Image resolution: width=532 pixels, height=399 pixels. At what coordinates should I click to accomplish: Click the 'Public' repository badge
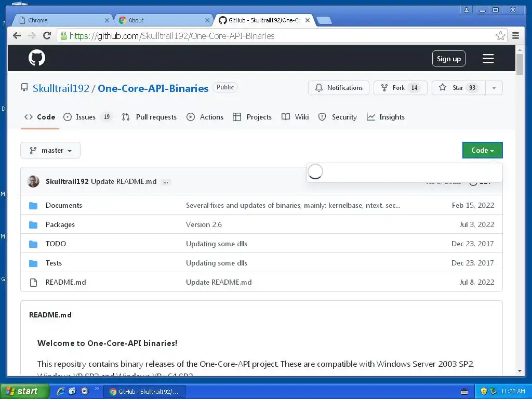pyautogui.click(x=225, y=87)
